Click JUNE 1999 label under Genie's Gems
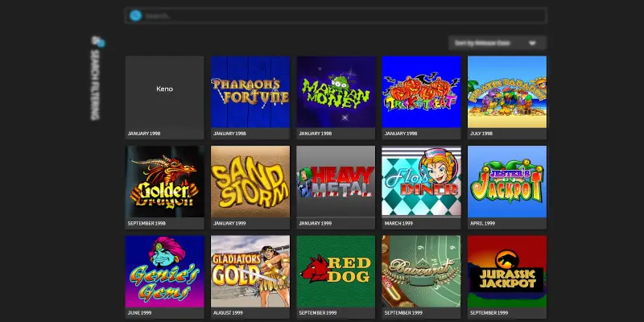This screenshot has width=644, height=322. (139, 313)
